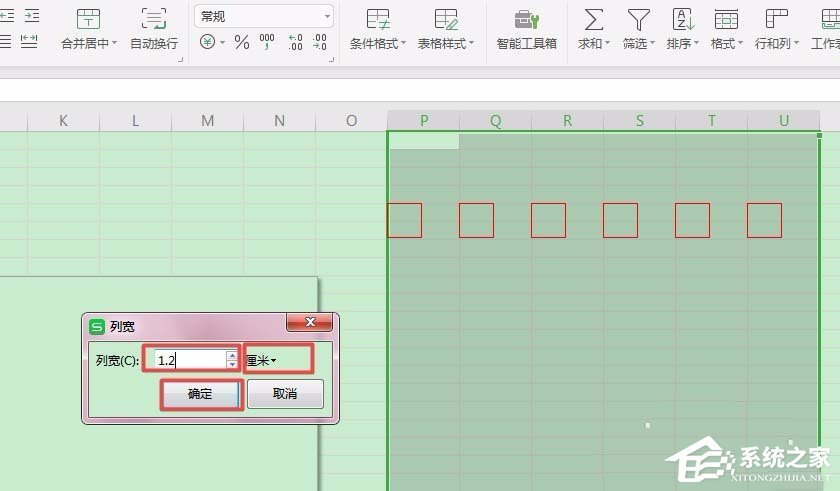Open the unit dropdown showing 厘米
840x491 pixels.
(279, 360)
